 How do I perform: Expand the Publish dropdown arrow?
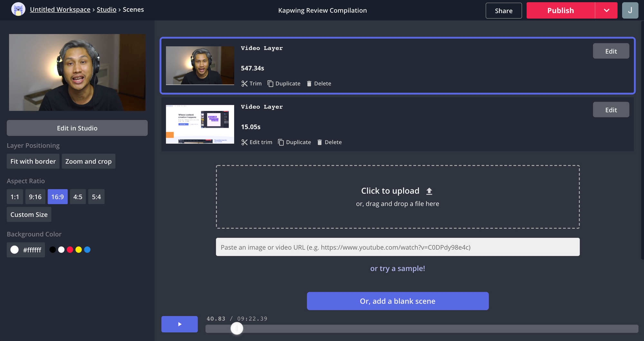coord(606,11)
